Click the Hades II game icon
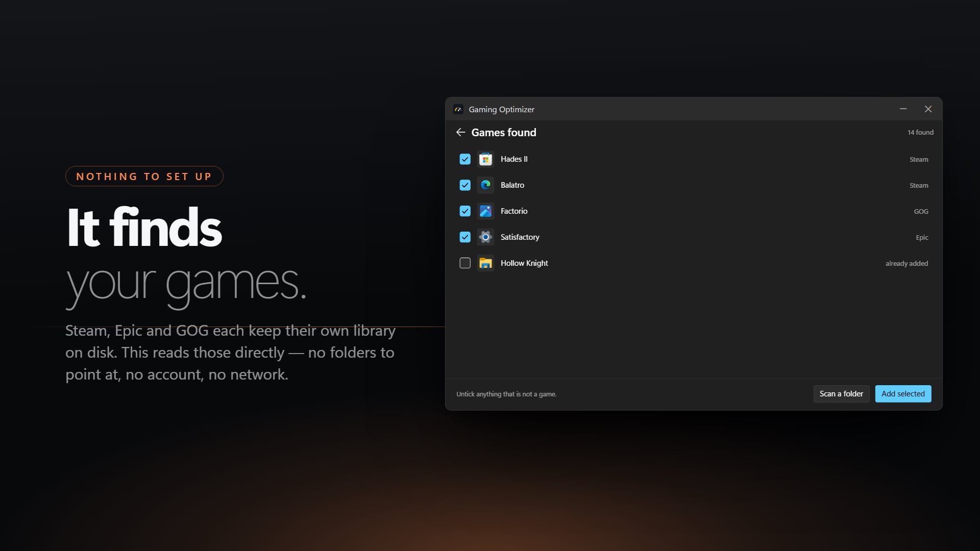Screen dimensions: 980x551 click(485, 159)
